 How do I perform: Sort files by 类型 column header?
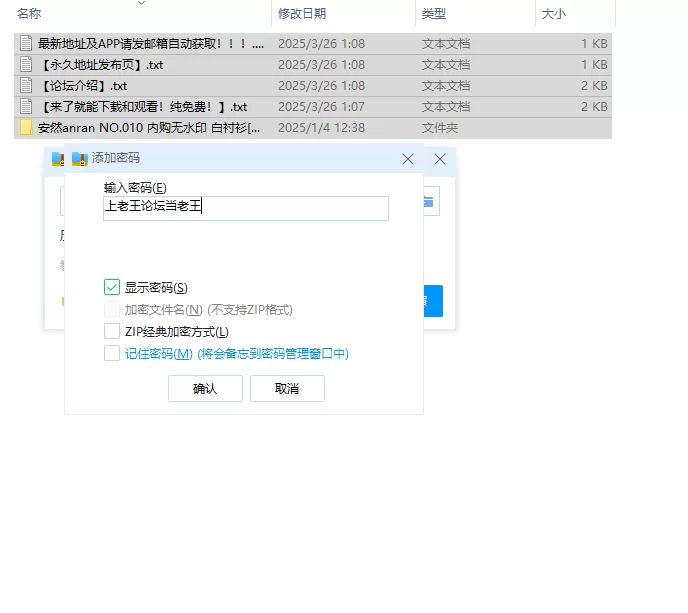434,14
